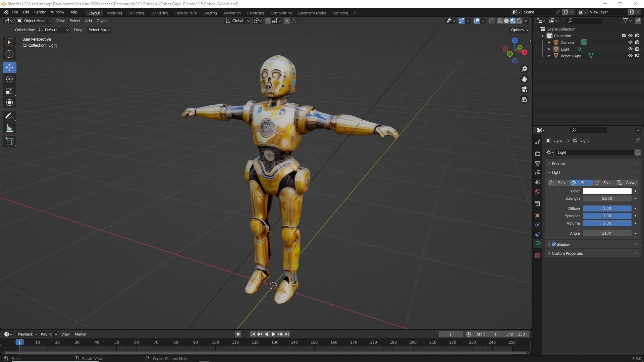Viewport: 644px width, 362px height.
Task: Activate the Transform tool
Action: (9, 103)
